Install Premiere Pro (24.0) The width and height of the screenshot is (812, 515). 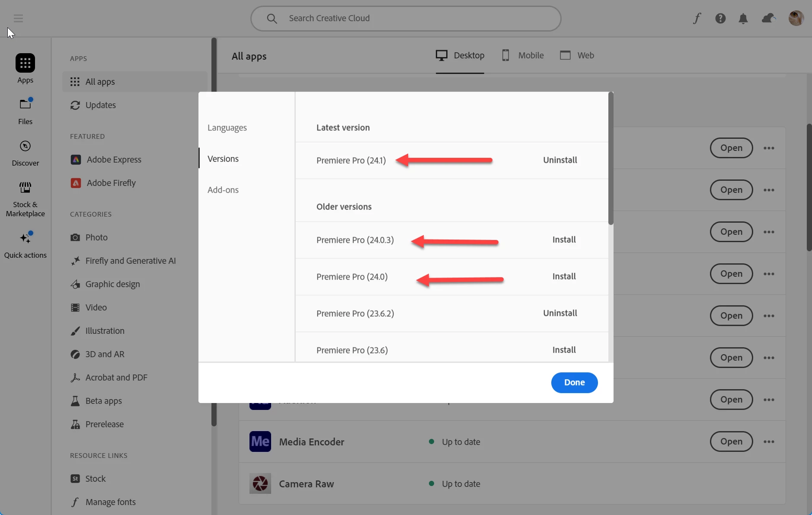point(564,276)
